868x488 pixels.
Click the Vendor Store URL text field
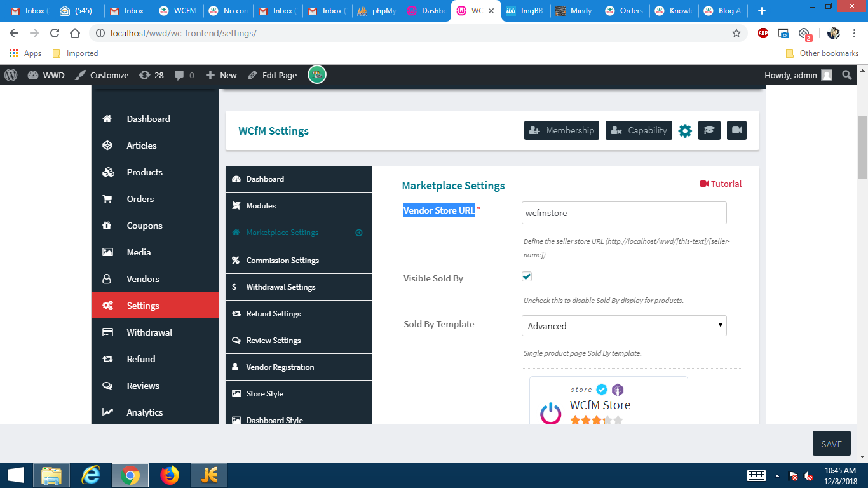point(624,213)
